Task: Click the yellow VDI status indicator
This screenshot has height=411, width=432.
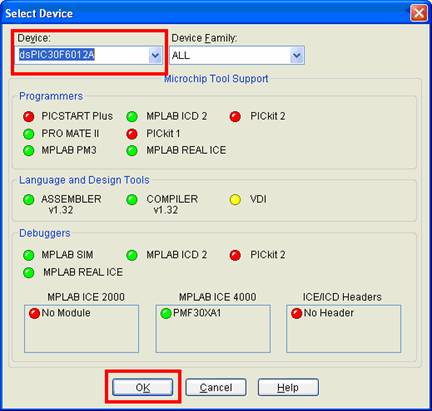Action: click(x=235, y=200)
